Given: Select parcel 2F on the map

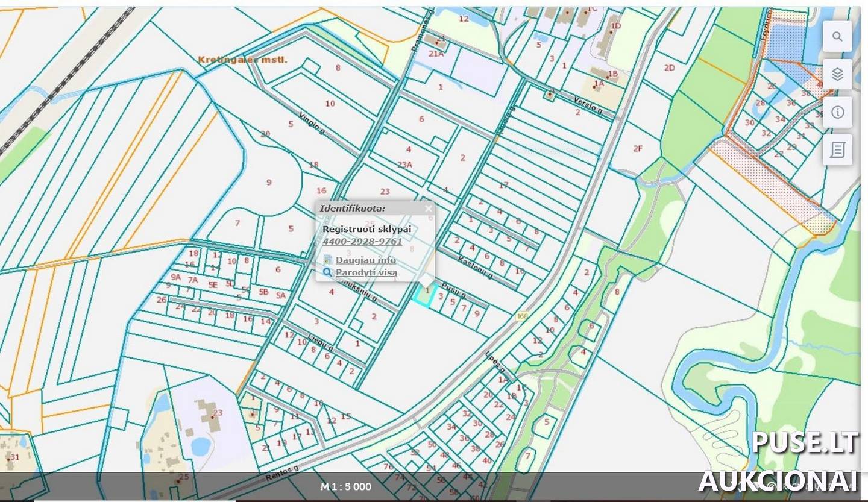Looking at the screenshot, I should (638, 148).
